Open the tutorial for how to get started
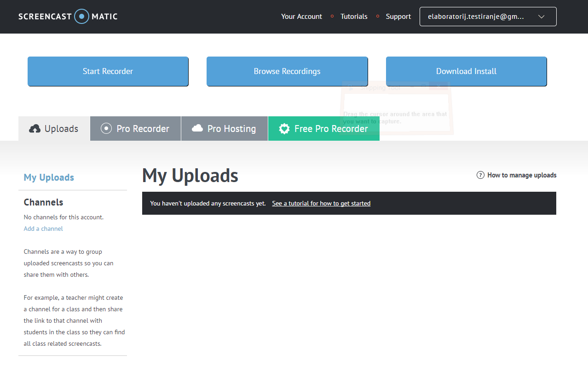The image size is (588, 383). click(321, 203)
